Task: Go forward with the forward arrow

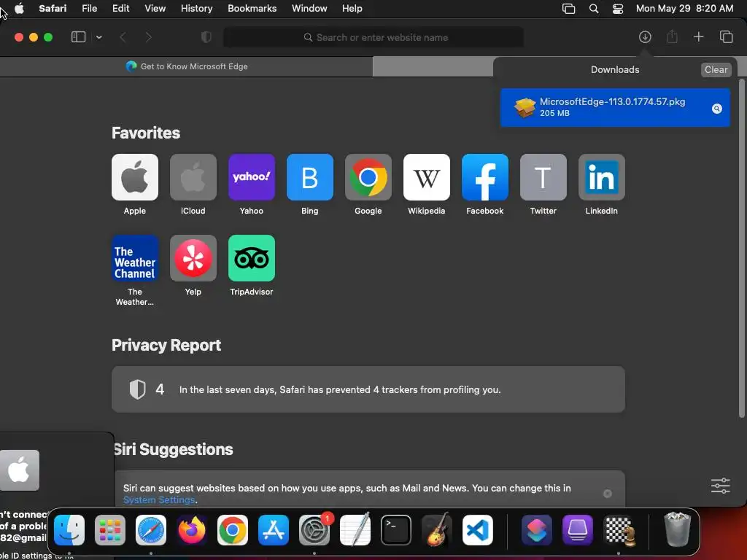Action: [148, 37]
